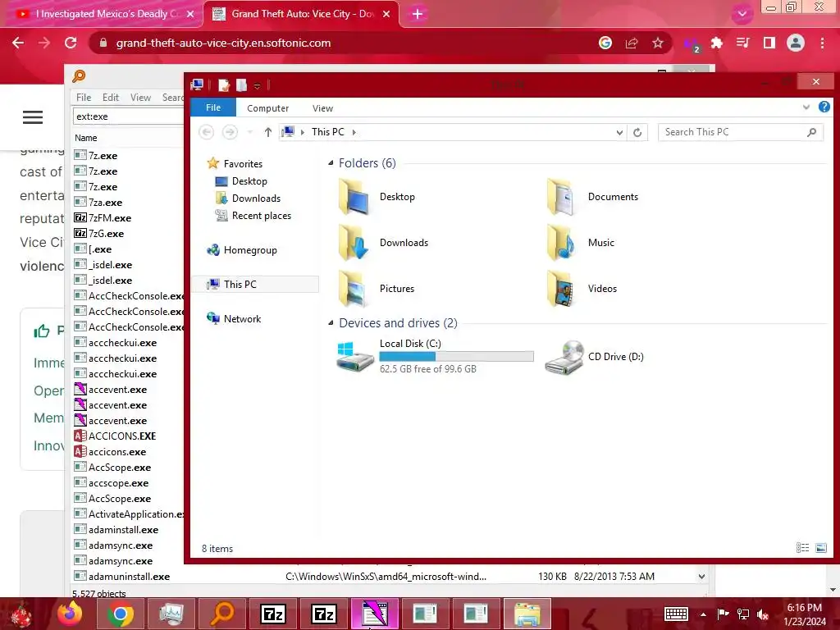The width and height of the screenshot is (840, 630).
Task: Open the File menu in search window
Action: [84, 98]
